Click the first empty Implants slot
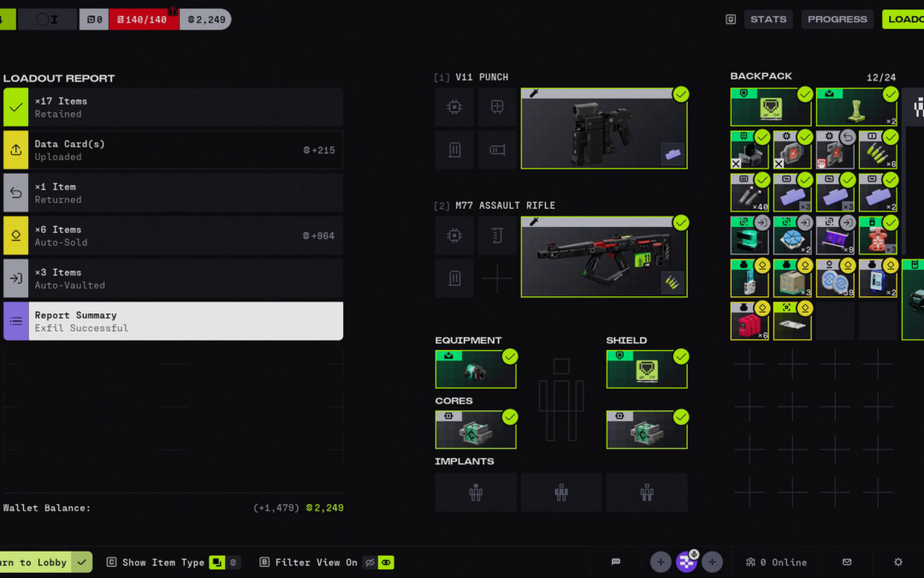This screenshot has width=924, height=578. click(476, 492)
